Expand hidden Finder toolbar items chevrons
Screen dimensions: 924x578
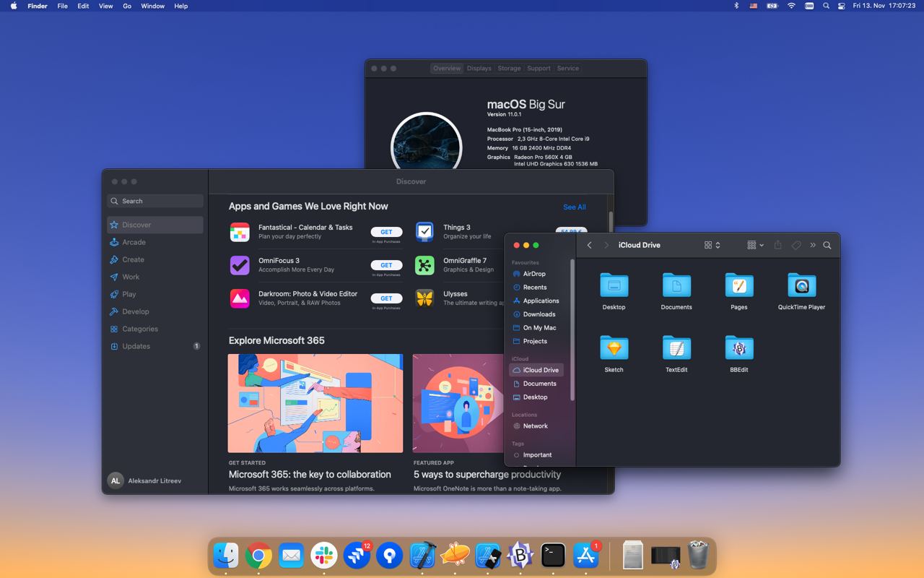click(813, 245)
